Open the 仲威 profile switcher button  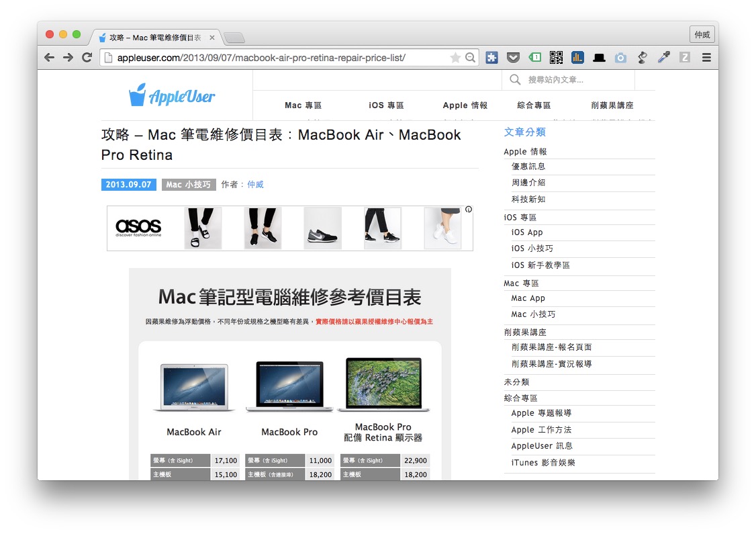click(x=702, y=34)
